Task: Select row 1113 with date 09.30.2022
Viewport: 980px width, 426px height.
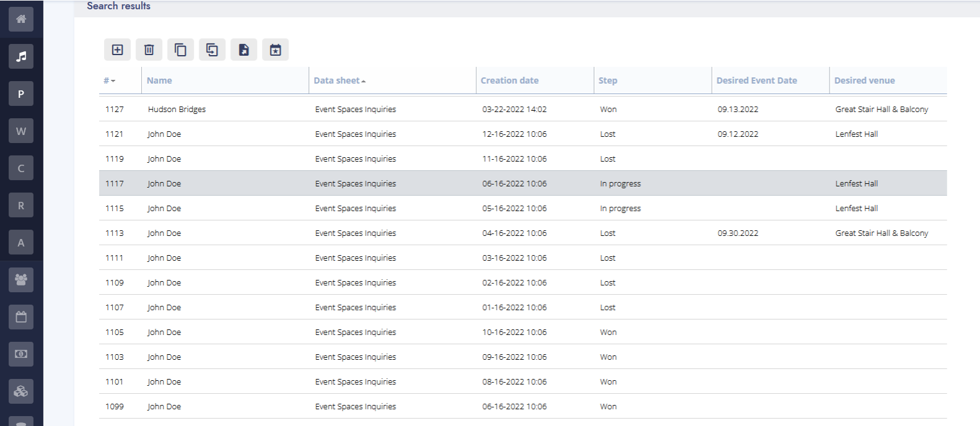Action: tap(737, 233)
